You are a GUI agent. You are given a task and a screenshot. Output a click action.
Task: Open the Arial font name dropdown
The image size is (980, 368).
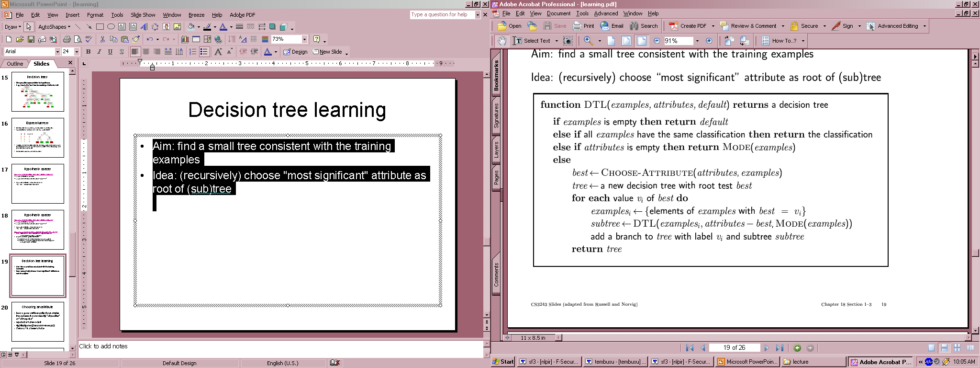point(57,52)
